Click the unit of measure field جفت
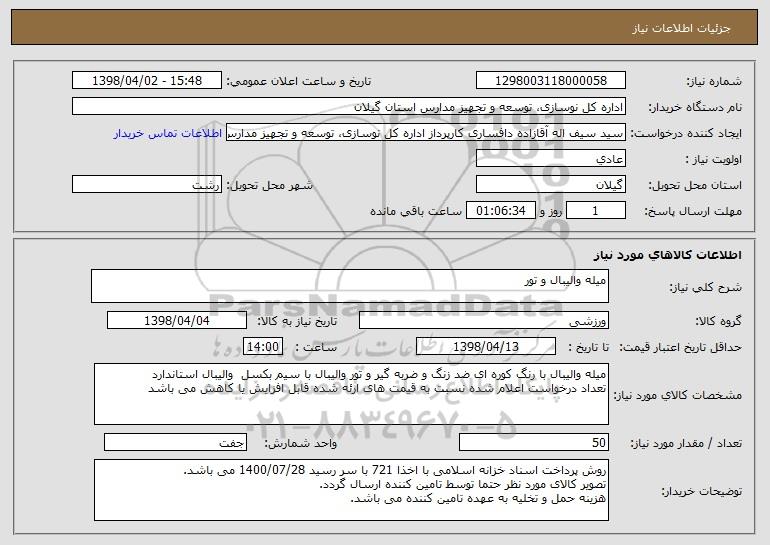770x545 pixels. click(x=175, y=442)
